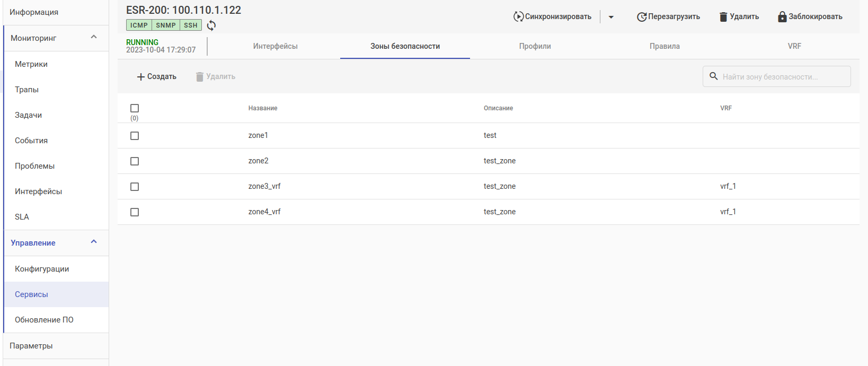868x366 pixels.
Task: Open the Synchronize options dropdown arrow
Action: coord(611,17)
